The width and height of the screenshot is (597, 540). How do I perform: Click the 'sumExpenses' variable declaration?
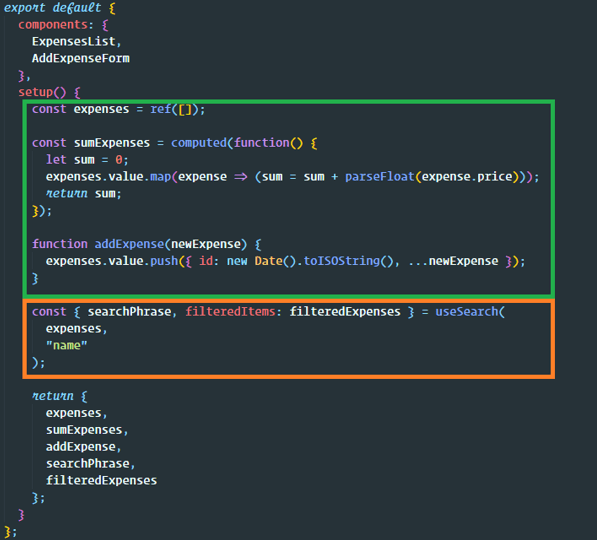[112, 143]
